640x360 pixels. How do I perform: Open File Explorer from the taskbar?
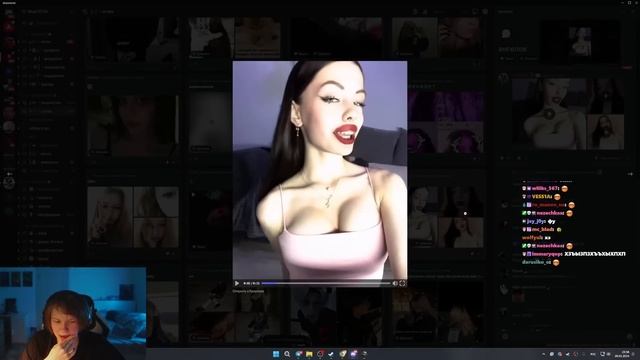(x=309, y=354)
